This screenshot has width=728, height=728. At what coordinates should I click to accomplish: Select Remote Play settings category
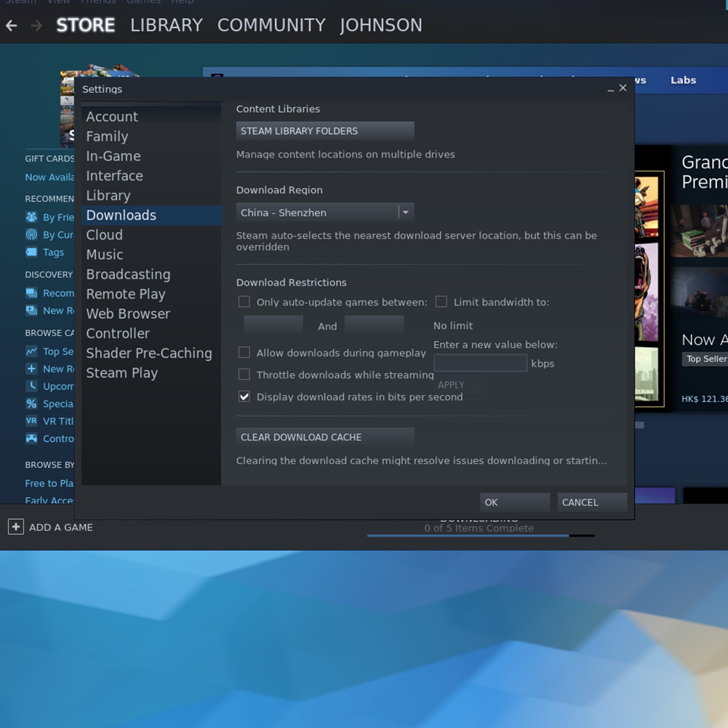(x=151, y=294)
